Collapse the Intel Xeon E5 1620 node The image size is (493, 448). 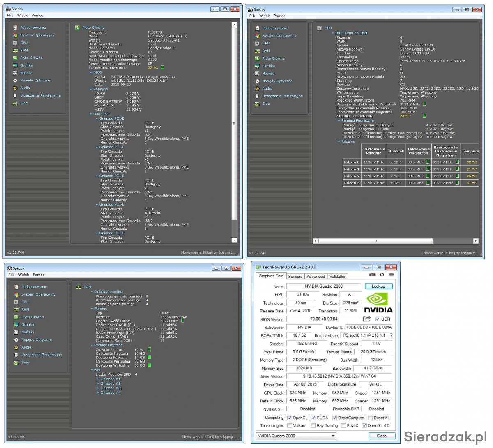click(x=333, y=33)
